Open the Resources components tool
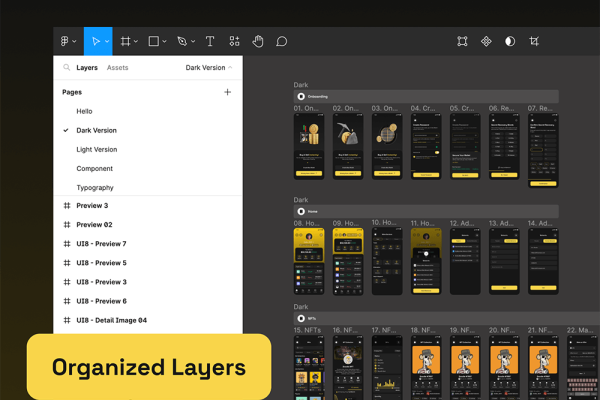600x400 pixels. 234,41
